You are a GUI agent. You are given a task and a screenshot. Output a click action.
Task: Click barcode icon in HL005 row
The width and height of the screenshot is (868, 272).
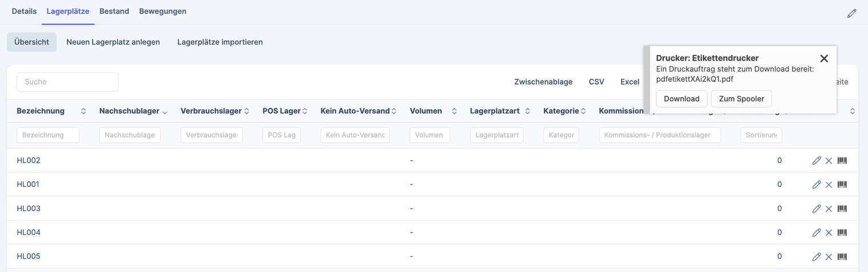(842, 257)
